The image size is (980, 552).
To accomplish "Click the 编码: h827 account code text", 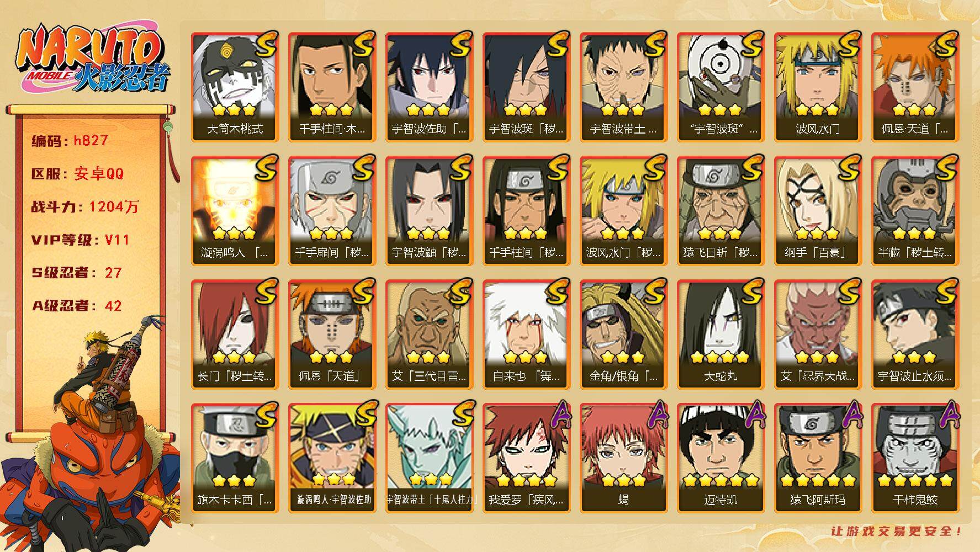I will 70,140.
